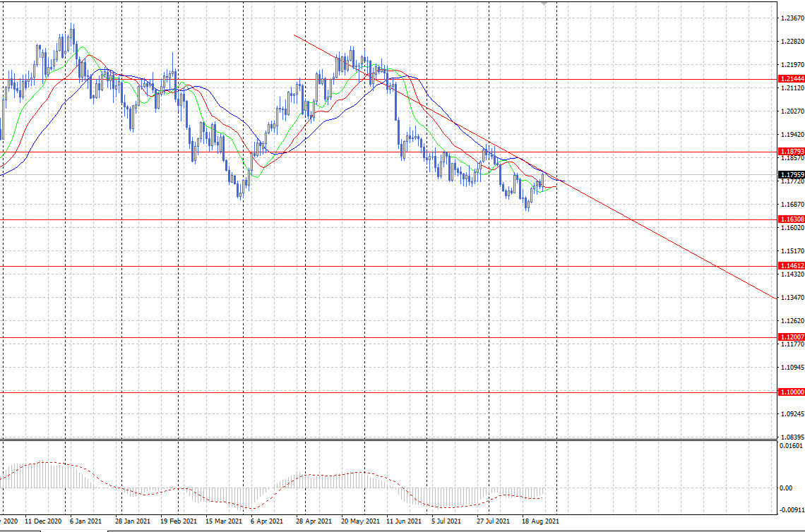Screen dimensions: 805x532
Task: Click the 1.23670 price scale label
Action: [x=792, y=18]
